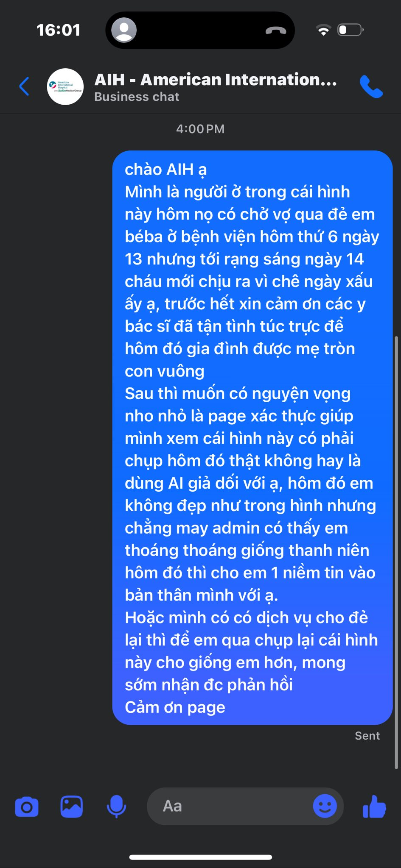
Task: Tap the 4:00 PM timestamp
Action: click(x=200, y=129)
